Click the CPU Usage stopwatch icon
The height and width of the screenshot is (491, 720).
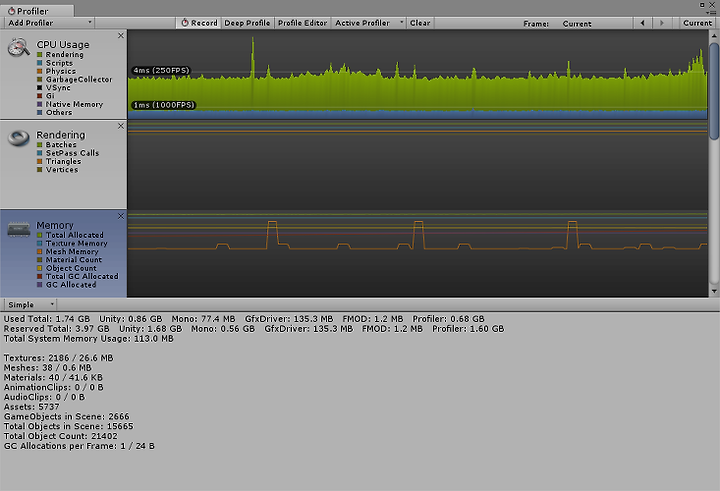tap(18, 47)
